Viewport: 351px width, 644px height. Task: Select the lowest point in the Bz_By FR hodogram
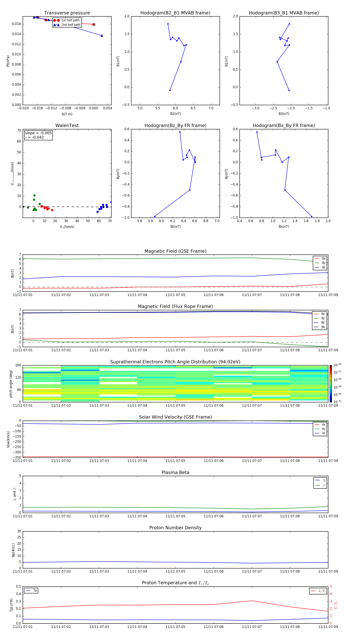(x=155, y=216)
